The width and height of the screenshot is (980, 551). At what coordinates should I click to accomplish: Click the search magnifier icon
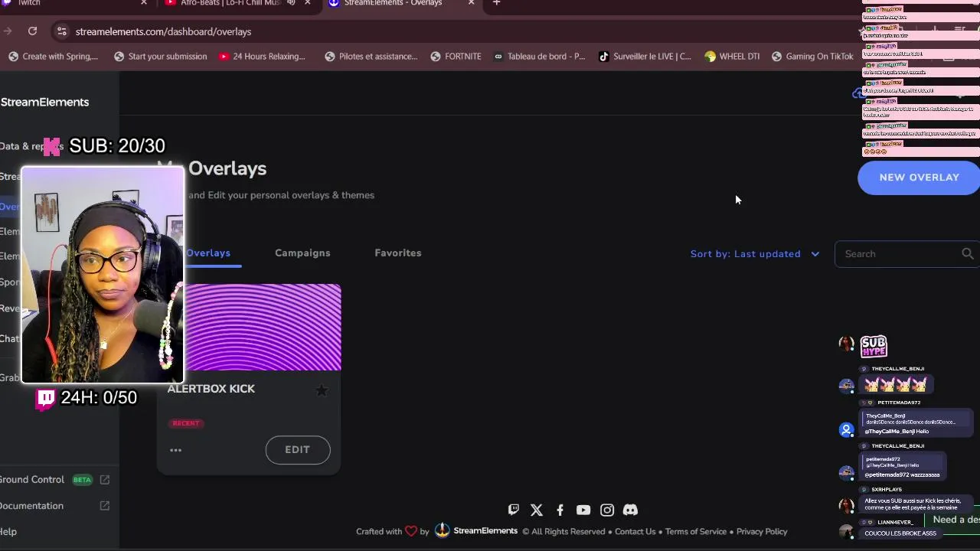click(968, 254)
